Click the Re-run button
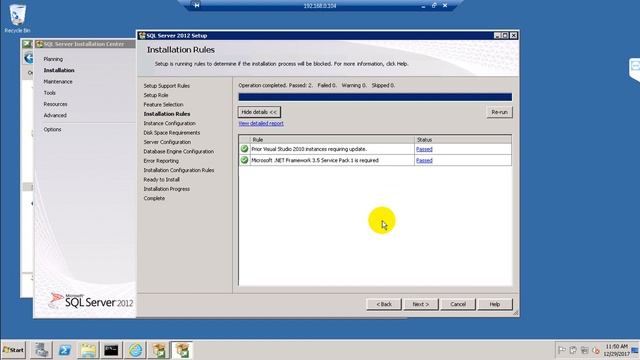The image size is (640, 360). pyautogui.click(x=499, y=112)
